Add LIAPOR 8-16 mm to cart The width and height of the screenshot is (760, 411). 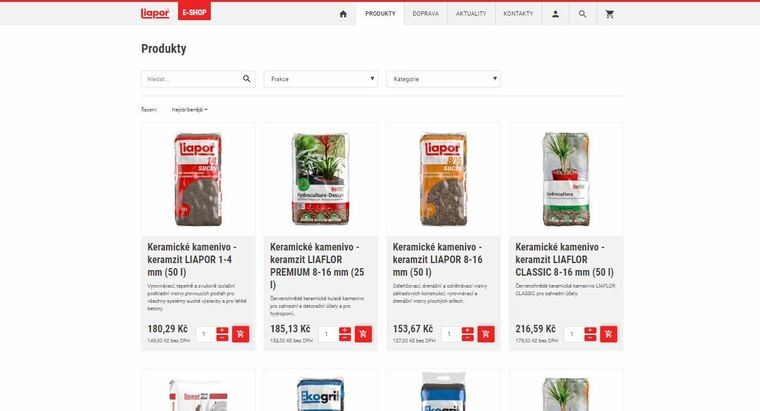(486, 334)
